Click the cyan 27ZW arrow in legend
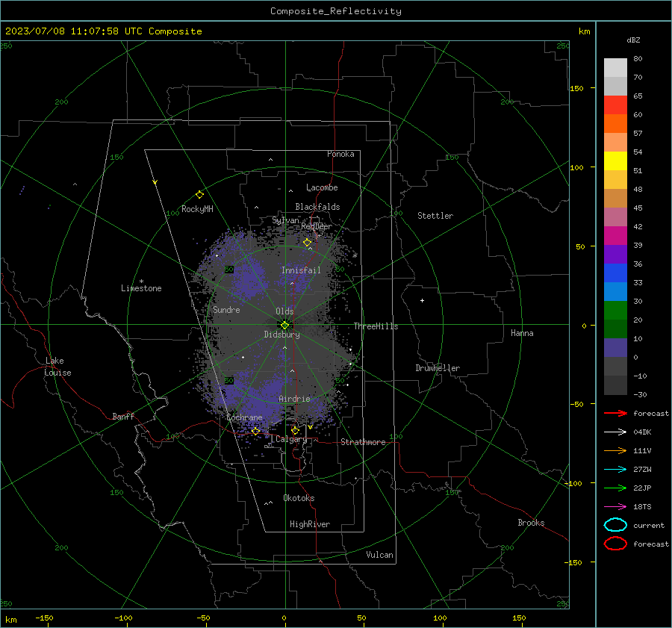The height and width of the screenshot is (628, 672). (x=615, y=470)
